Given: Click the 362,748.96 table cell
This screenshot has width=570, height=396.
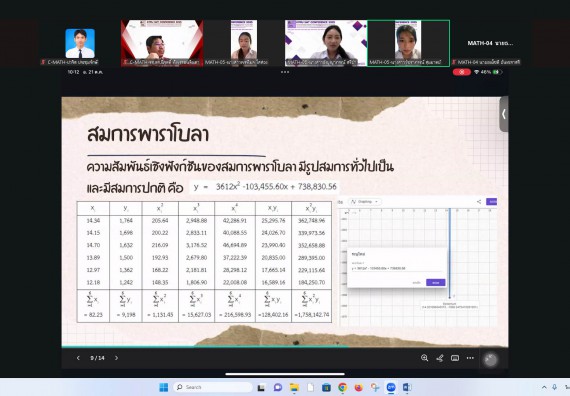Looking at the screenshot, I should click(x=312, y=221).
